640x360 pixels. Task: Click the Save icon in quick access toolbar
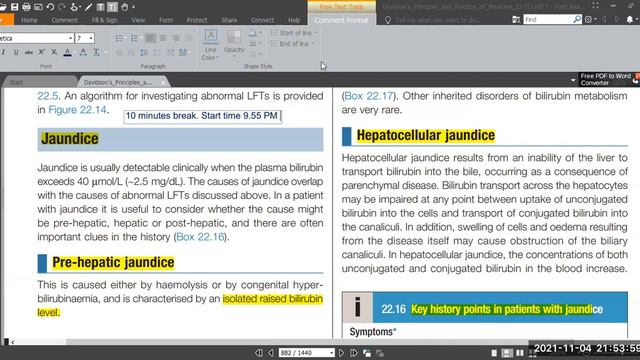click(14, 7)
